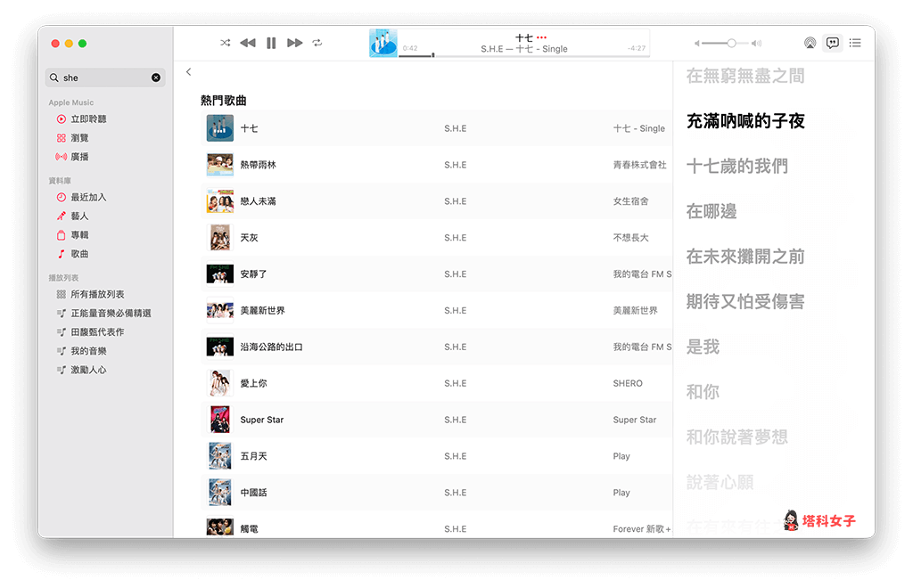
Task: Click the max volume speaker icon
Action: (756, 43)
